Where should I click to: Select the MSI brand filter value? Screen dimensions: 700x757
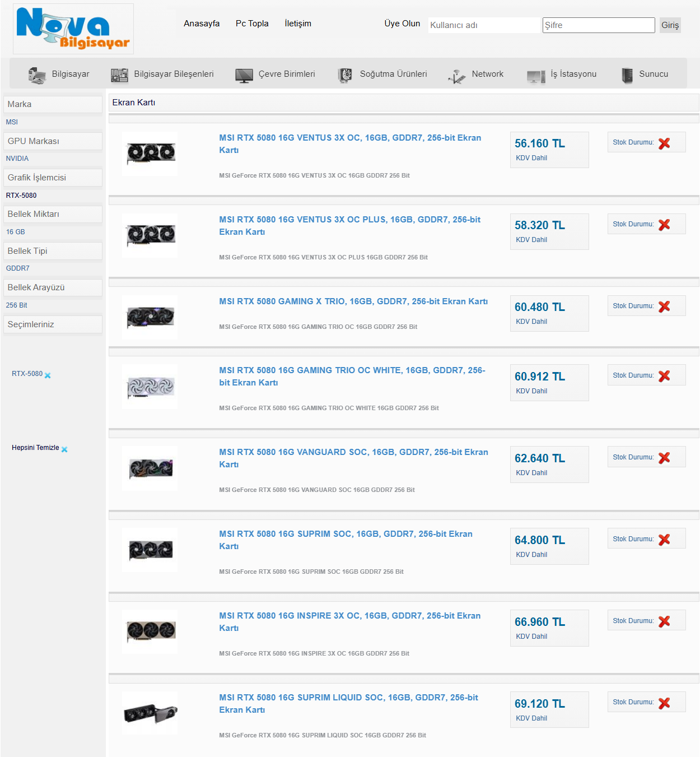(12, 122)
